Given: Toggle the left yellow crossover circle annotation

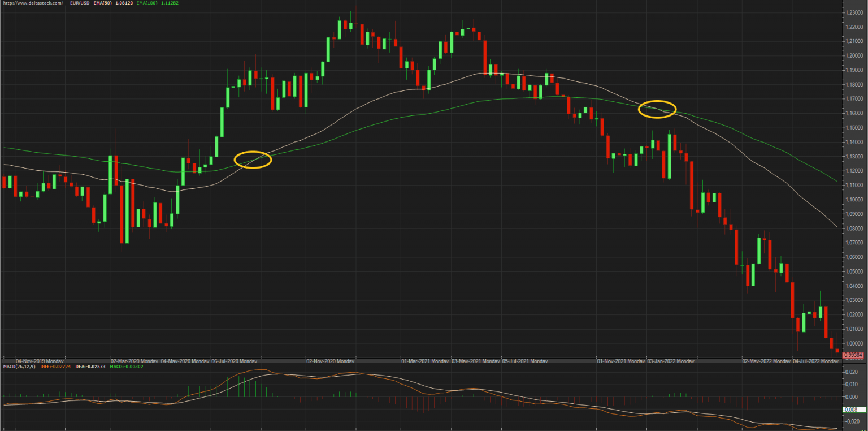Looking at the screenshot, I should [x=254, y=160].
